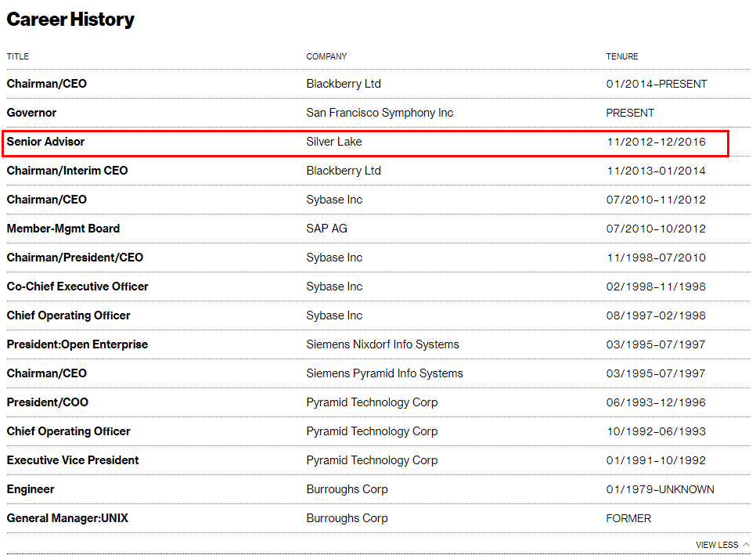This screenshot has width=756, height=555.
Task: Click Siemens Nixdorf Info Systems
Action: pos(383,344)
